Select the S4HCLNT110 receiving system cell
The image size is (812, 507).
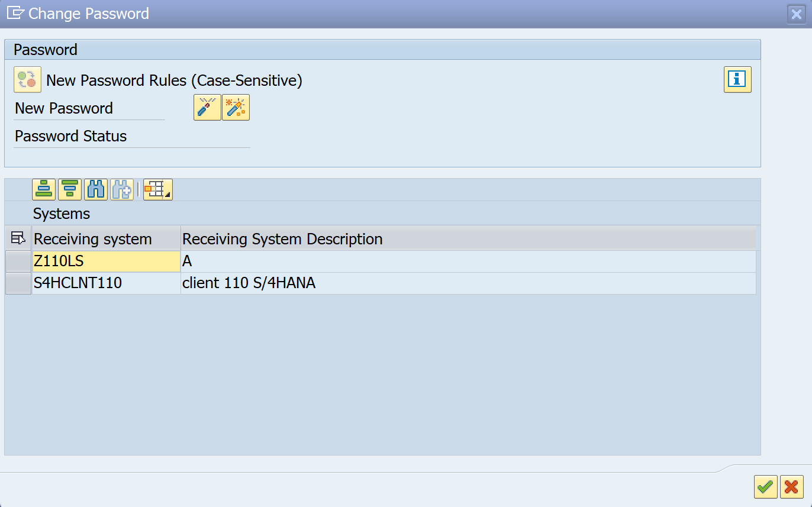tap(105, 283)
